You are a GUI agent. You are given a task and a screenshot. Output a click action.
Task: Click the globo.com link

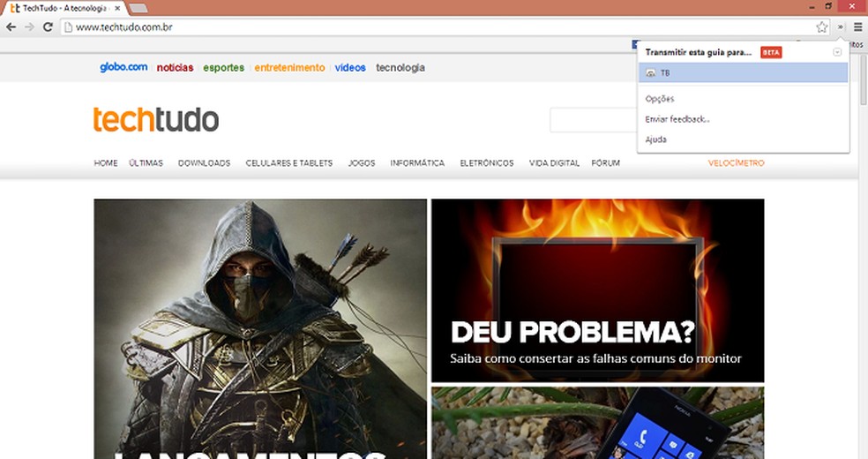pyautogui.click(x=123, y=67)
